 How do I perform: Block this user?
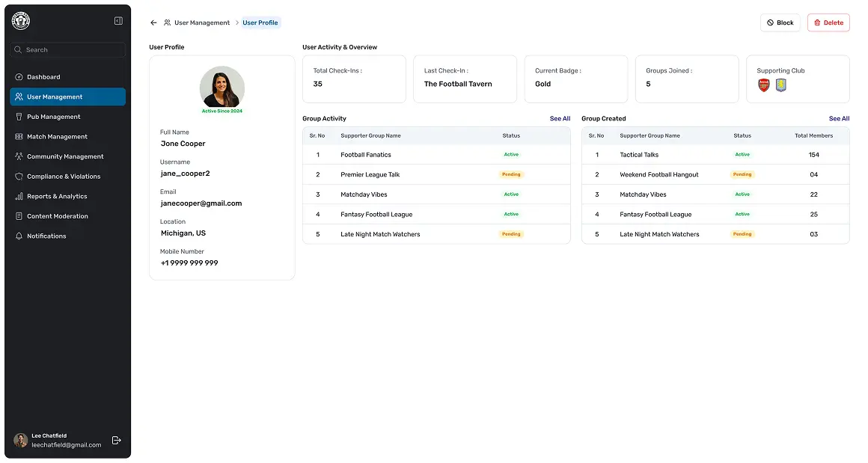tap(780, 23)
